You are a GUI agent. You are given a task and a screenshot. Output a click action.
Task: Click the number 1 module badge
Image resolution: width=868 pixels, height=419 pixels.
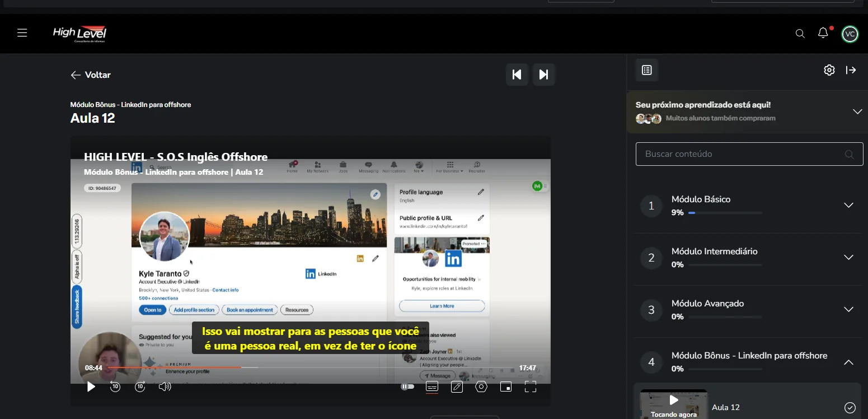pyautogui.click(x=651, y=206)
